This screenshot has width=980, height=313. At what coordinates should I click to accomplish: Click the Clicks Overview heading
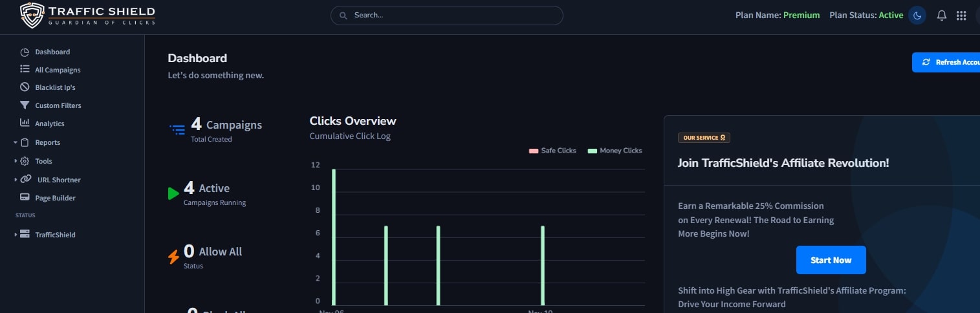(x=353, y=121)
